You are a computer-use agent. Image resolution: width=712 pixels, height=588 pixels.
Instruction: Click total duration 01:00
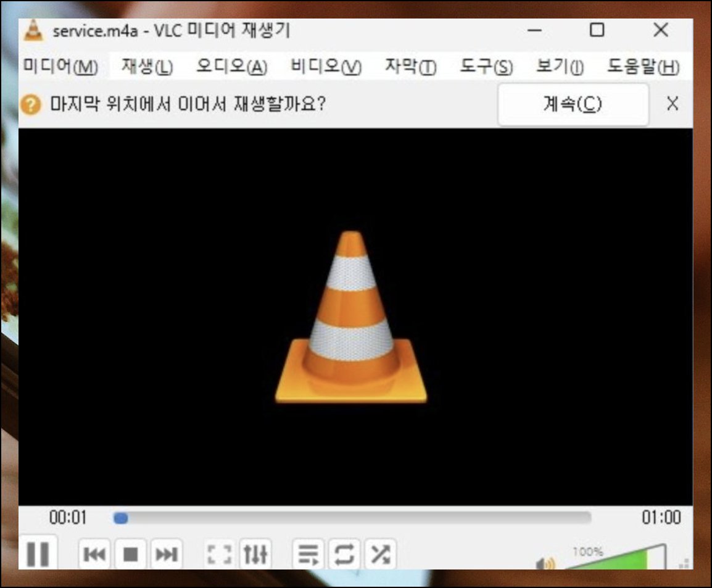coord(661,518)
